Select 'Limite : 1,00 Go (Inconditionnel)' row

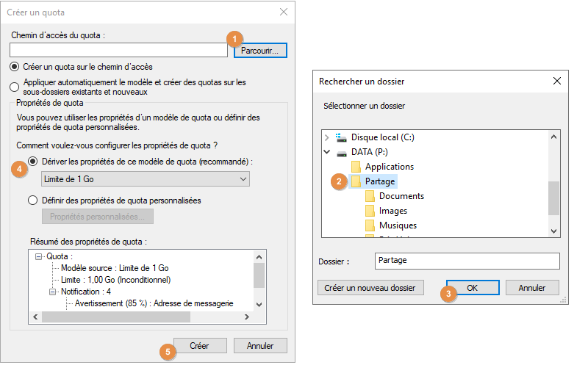116,280
